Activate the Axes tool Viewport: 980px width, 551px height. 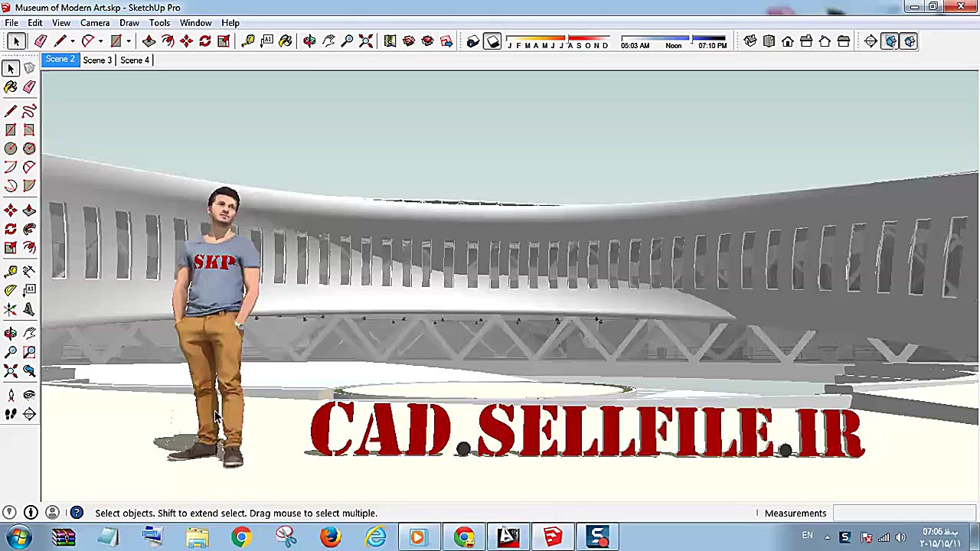[11, 309]
